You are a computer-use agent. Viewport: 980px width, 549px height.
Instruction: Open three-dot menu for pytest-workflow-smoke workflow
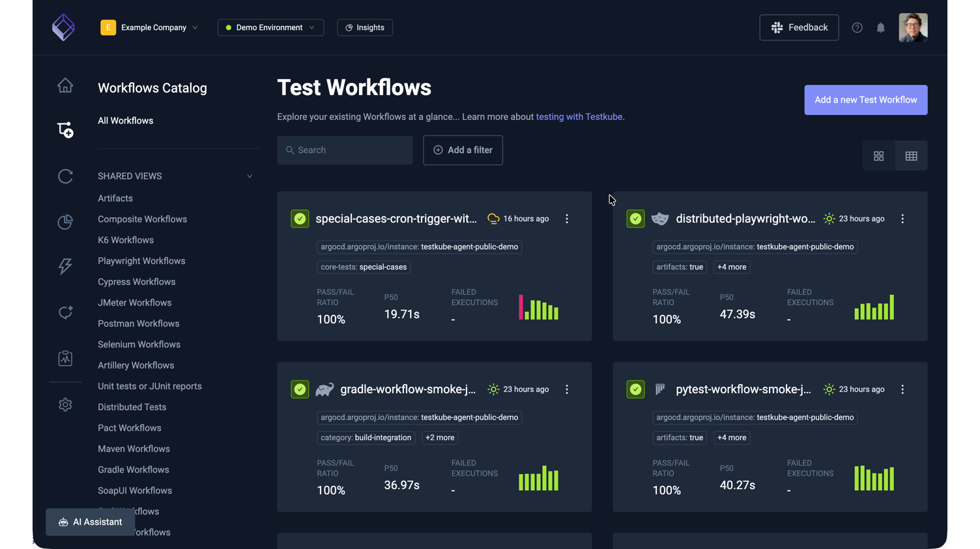902,389
